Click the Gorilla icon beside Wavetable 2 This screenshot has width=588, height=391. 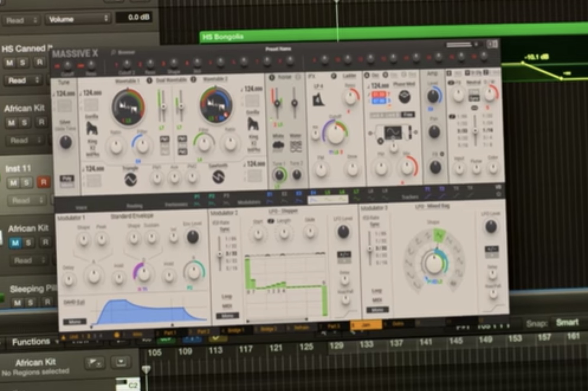point(253,123)
